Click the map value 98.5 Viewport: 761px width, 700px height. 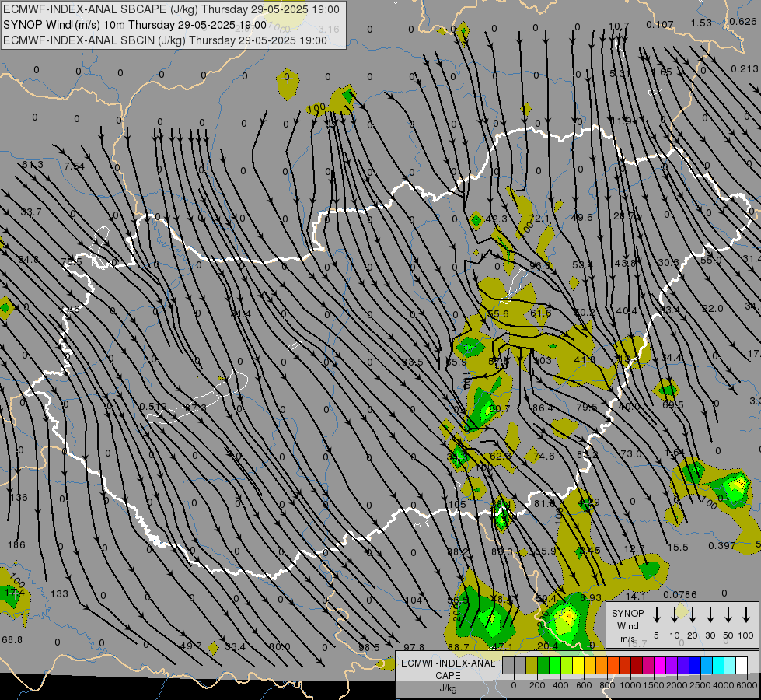coord(369,648)
